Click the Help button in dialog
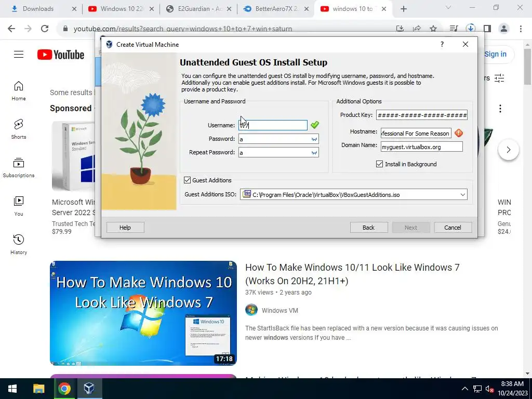Screen dimensions: 532x399 125,228
